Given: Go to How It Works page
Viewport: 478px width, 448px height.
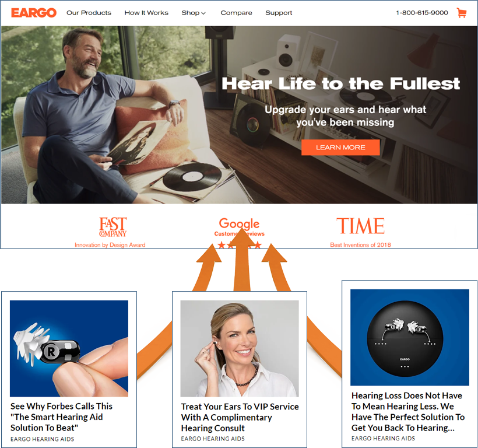Looking at the screenshot, I should pos(146,13).
